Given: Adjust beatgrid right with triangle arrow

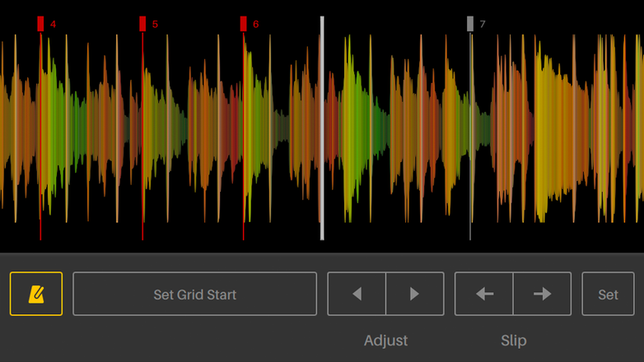Looking at the screenshot, I should click(x=415, y=294).
